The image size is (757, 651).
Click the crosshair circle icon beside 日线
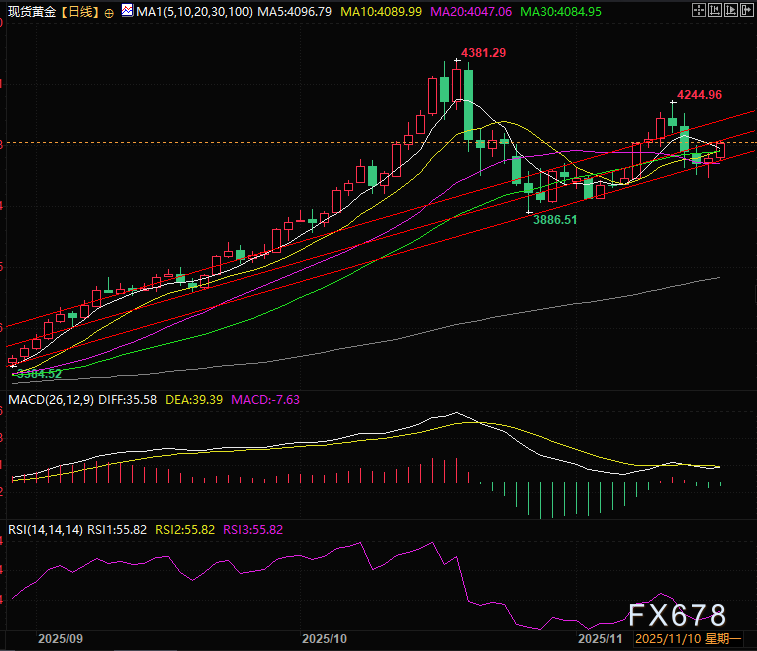(109, 13)
